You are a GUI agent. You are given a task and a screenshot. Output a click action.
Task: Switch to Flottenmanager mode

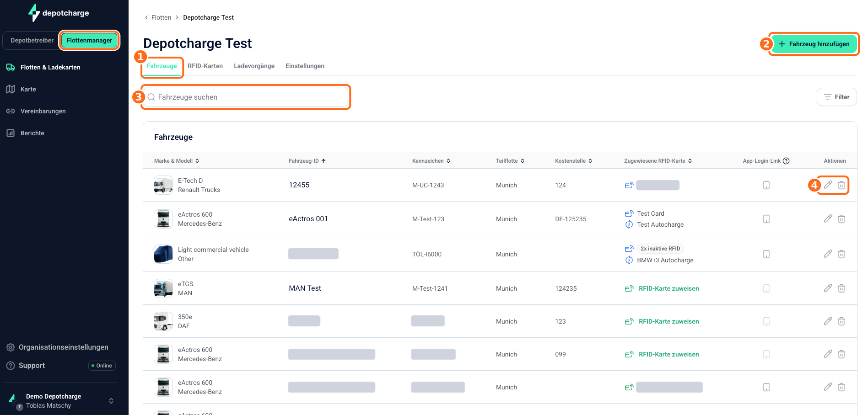pyautogui.click(x=89, y=40)
